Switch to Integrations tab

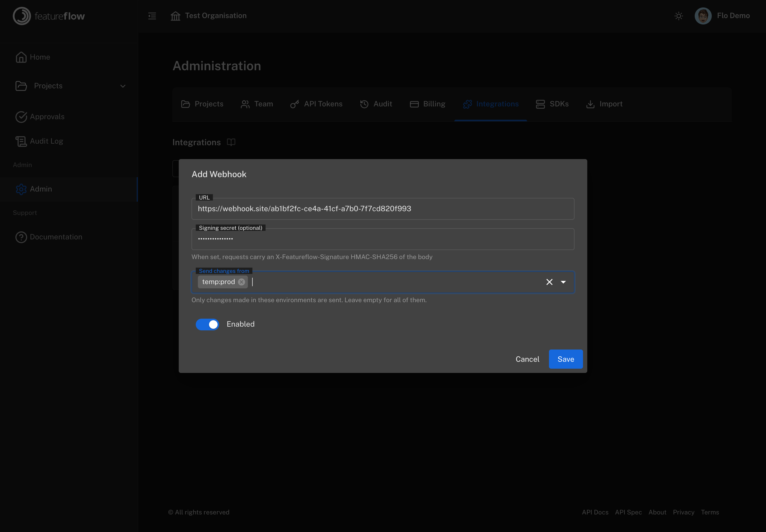(491, 104)
